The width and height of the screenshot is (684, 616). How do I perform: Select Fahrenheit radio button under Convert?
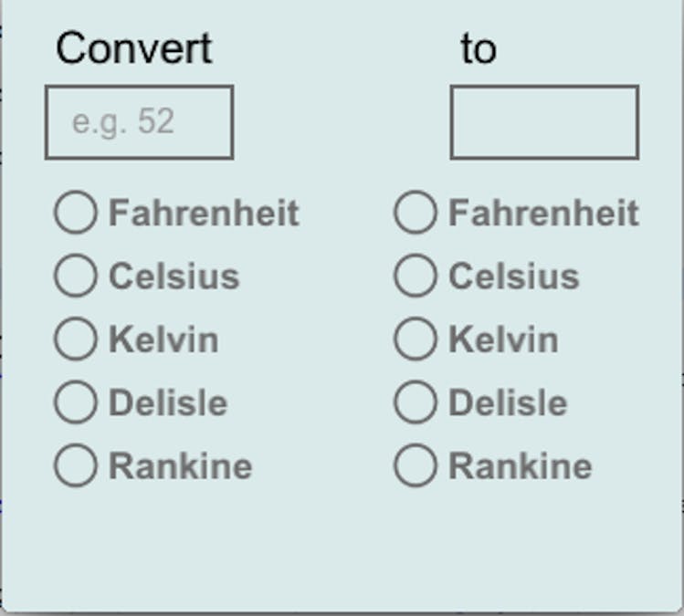coord(75,213)
